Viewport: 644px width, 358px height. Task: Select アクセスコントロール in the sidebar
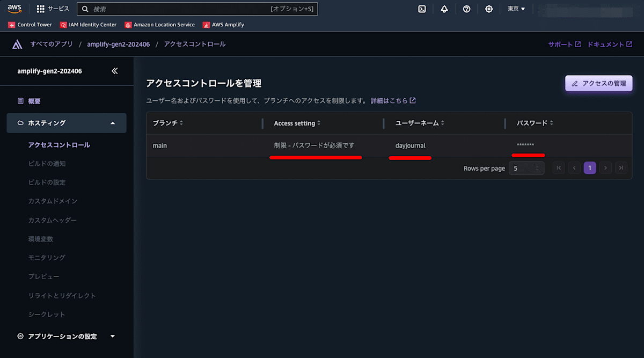pos(59,145)
